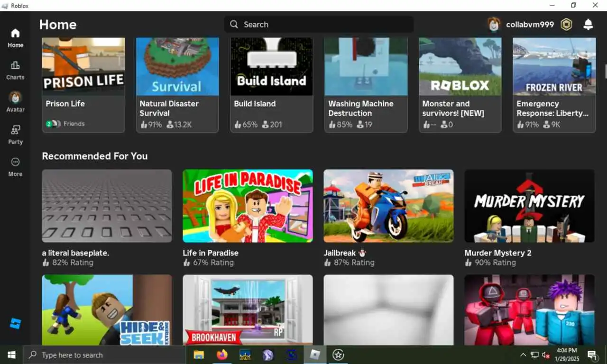Click the 82% Rating text
This screenshot has width=607, height=364.
(x=73, y=263)
